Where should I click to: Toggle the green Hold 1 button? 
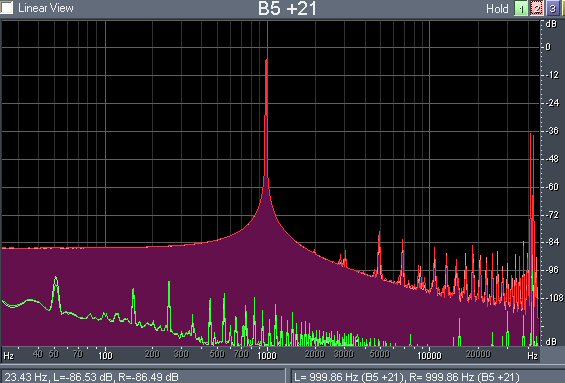[521, 9]
